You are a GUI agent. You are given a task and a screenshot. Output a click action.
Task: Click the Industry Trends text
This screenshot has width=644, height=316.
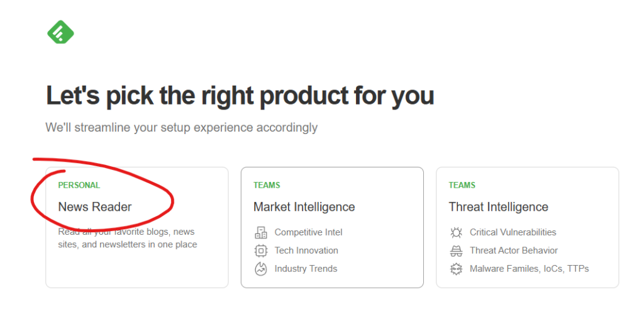[306, 269]
